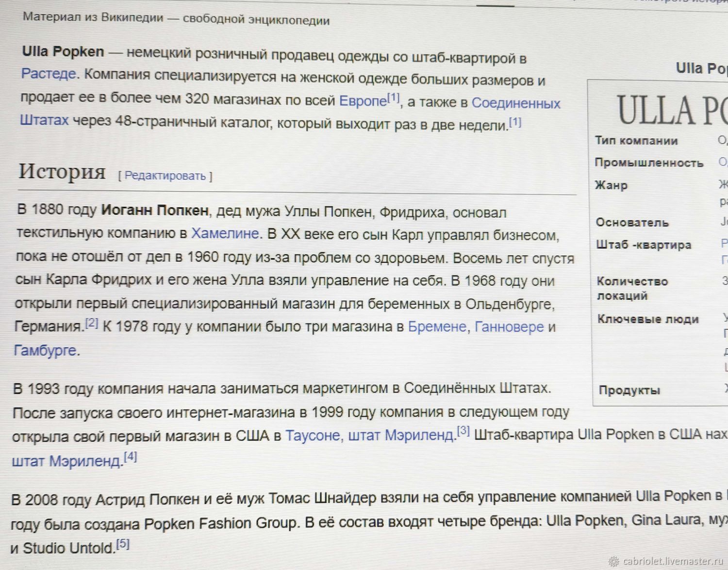The image size is (728, 570).
Task: Click infobox title 'Ulla Po' above logo
Action: tap(702, 68)
